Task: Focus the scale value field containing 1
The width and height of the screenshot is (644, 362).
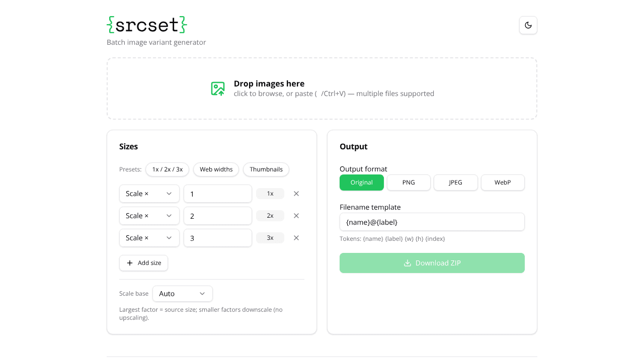Action: (x=218, y=194)
